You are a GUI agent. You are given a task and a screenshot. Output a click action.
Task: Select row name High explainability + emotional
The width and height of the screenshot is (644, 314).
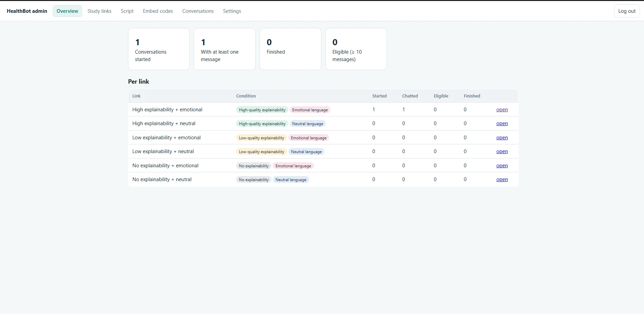tap(167, 110)
